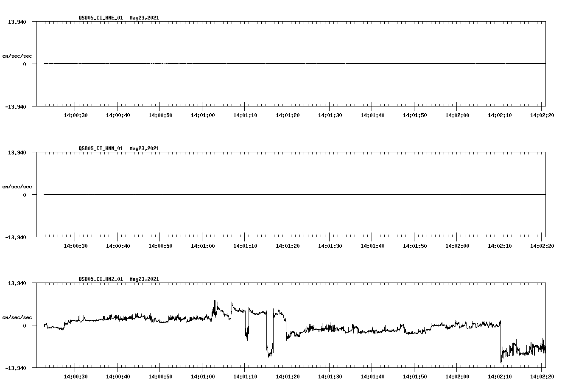Select the May23,2021 date label on top plot
Image resolution: width=576 pixels, height=392 pixels.
tap(144, 18)
